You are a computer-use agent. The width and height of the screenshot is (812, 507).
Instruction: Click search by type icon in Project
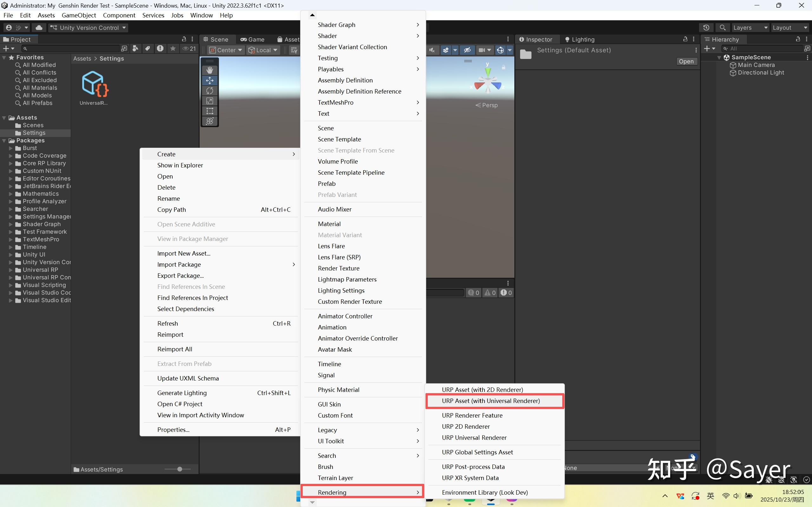(135, 49)
